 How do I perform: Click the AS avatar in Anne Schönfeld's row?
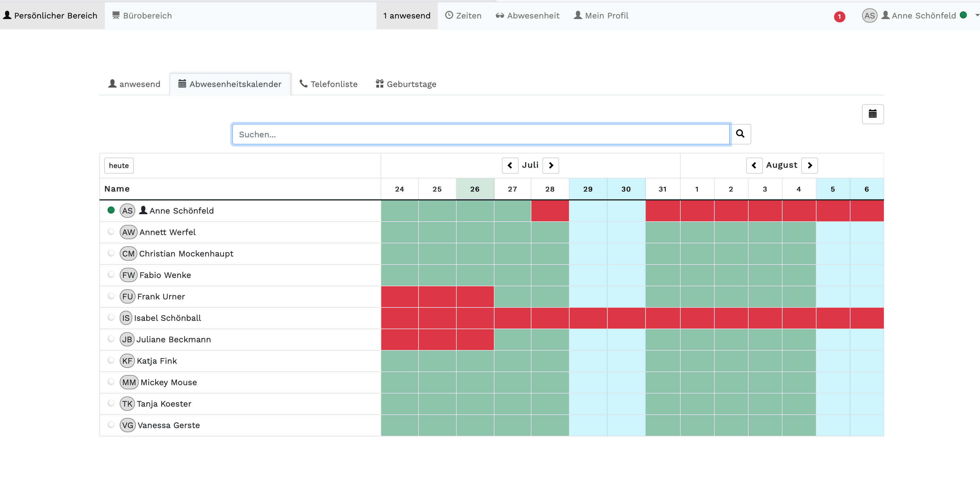point(127,211)
